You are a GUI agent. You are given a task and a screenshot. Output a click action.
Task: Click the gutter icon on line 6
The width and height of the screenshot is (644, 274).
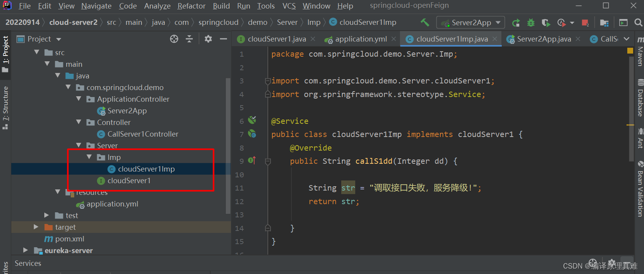(x=252, y=120)
